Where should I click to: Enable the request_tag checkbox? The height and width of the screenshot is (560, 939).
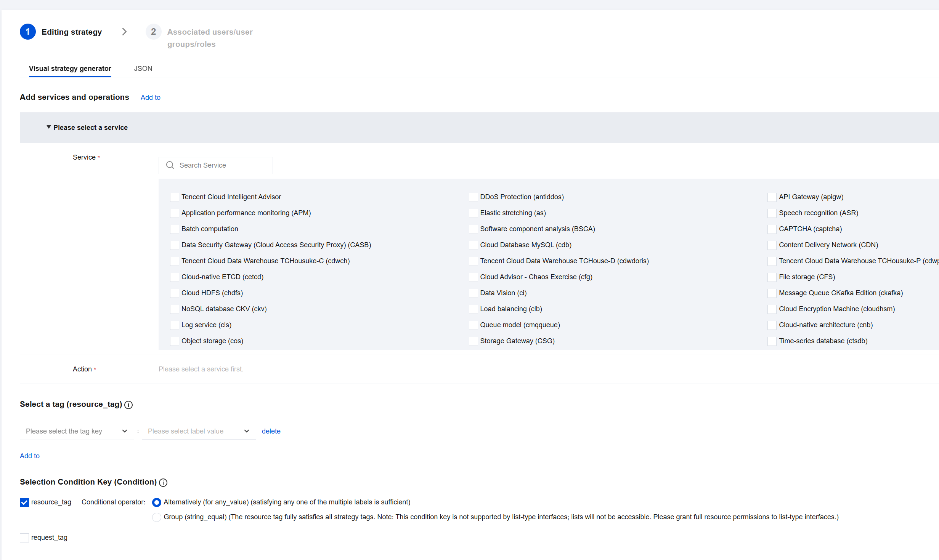tap(24, 538)
